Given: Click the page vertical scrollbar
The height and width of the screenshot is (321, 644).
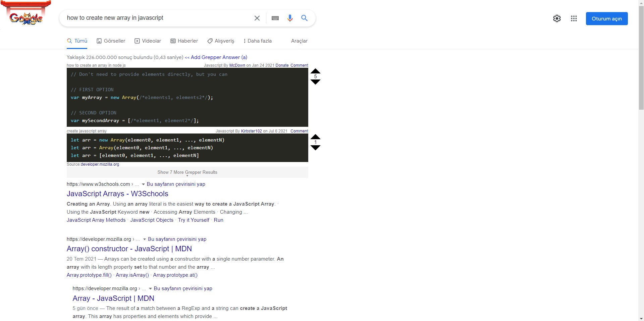Looking at the screenshot, I should tap(641, 67).
